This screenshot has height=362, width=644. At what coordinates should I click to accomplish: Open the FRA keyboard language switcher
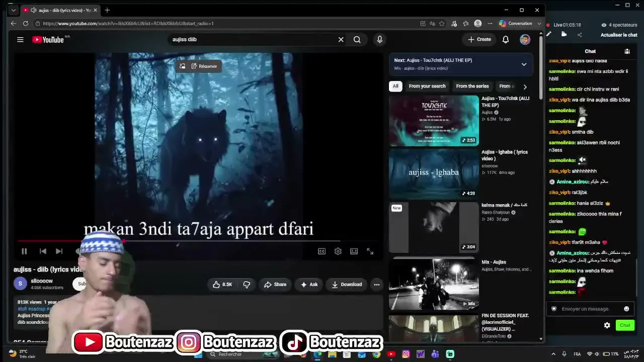point(577,354)
